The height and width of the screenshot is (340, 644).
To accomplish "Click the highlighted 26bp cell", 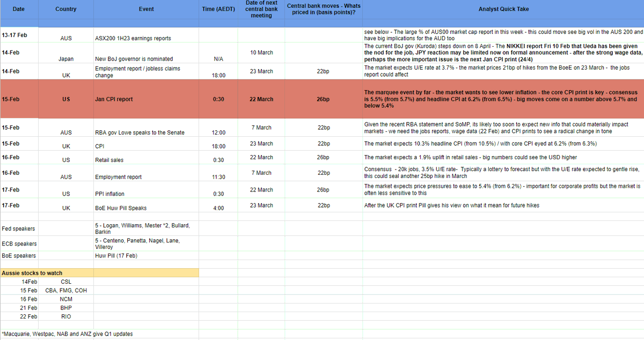I will 324,99.
